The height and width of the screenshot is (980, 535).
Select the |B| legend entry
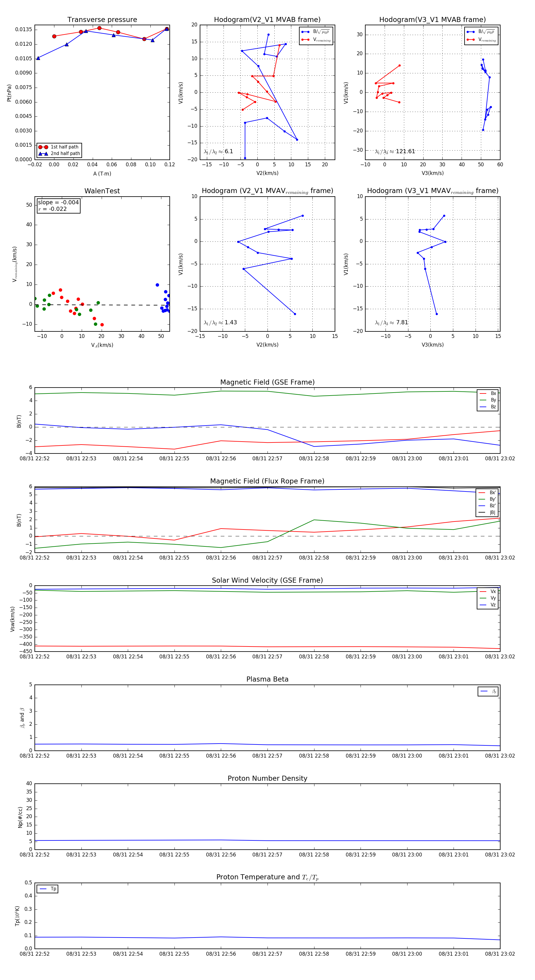[x=487, y=513]
